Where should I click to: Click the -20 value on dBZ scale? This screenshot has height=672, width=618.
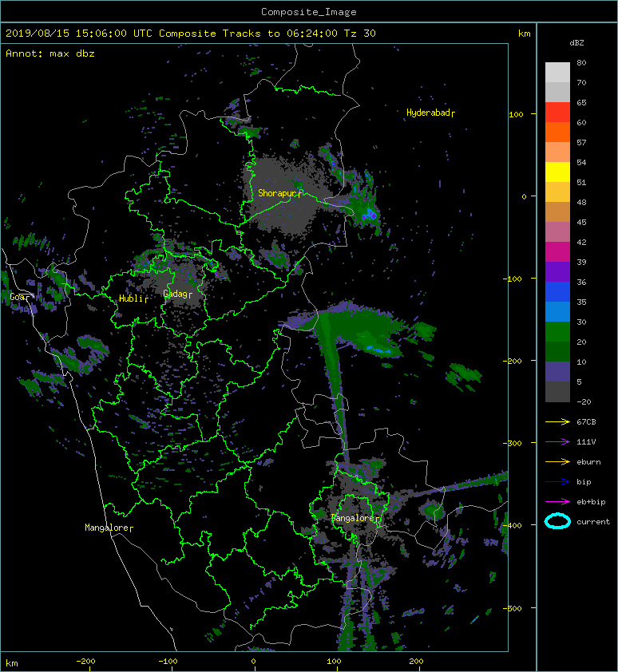(584, 402)
